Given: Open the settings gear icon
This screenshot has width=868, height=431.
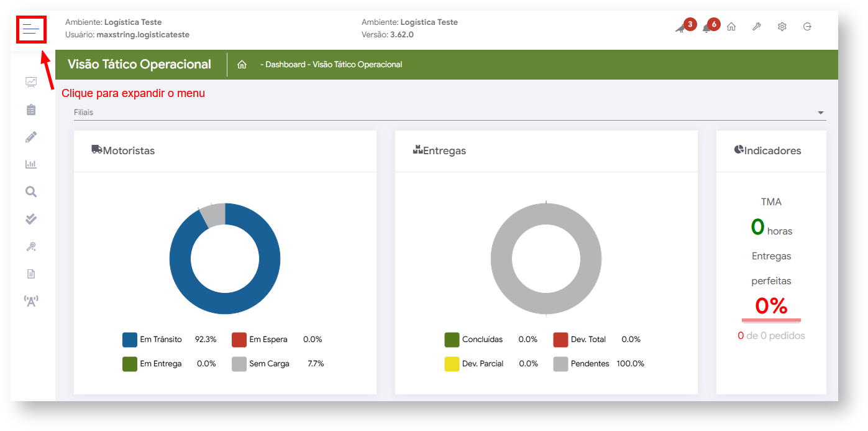Looking at the screenshot, I should tap(782, 27).
